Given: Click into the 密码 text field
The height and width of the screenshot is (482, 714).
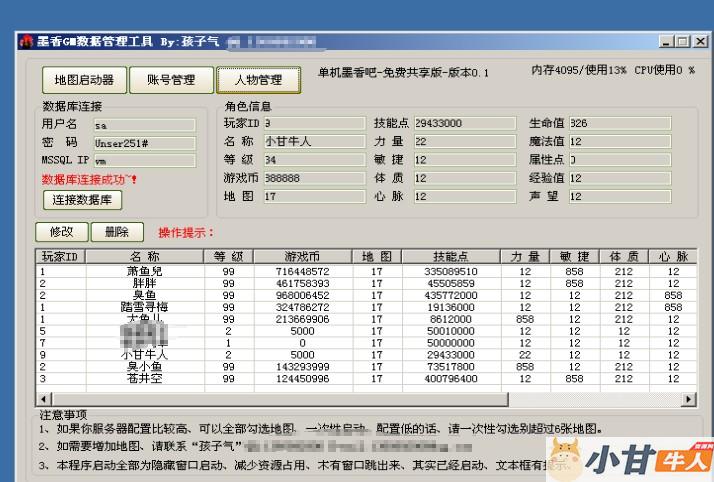Looking at the screenshot, I should tap(144, 142).
